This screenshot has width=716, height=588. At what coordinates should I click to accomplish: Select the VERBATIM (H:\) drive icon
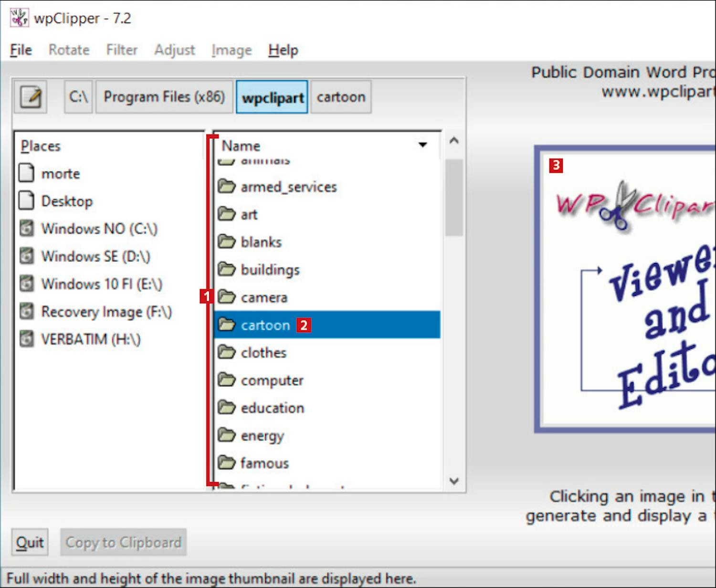27,339
